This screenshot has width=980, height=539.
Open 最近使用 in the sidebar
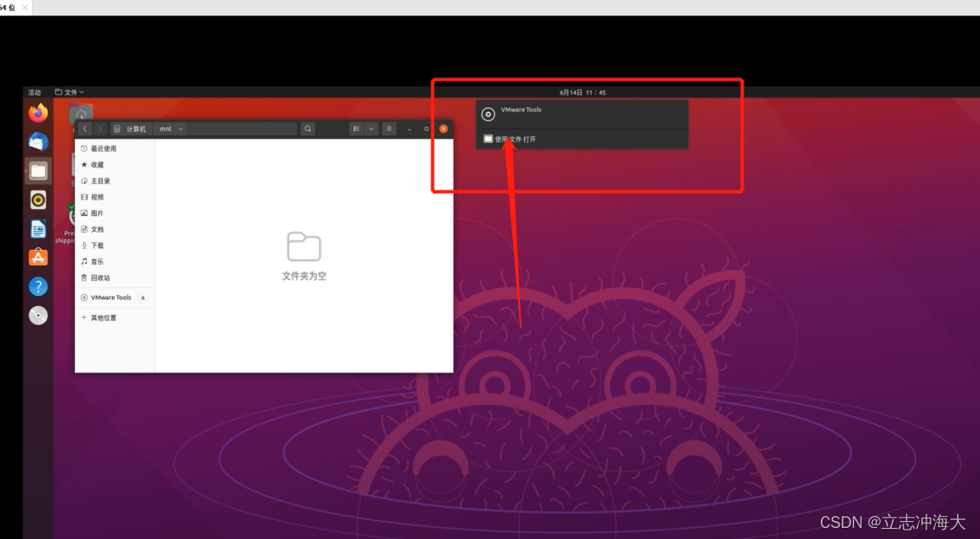click(x=115, y=149)
